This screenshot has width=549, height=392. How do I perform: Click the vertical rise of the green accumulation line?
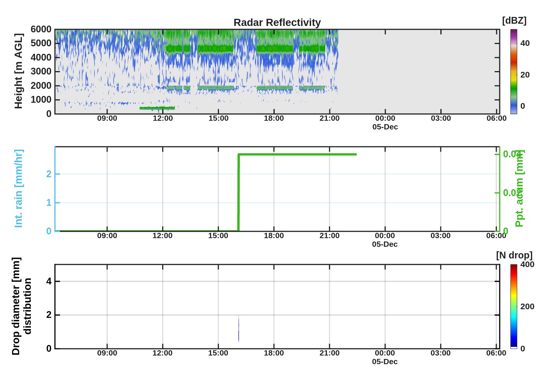(239, 192)
